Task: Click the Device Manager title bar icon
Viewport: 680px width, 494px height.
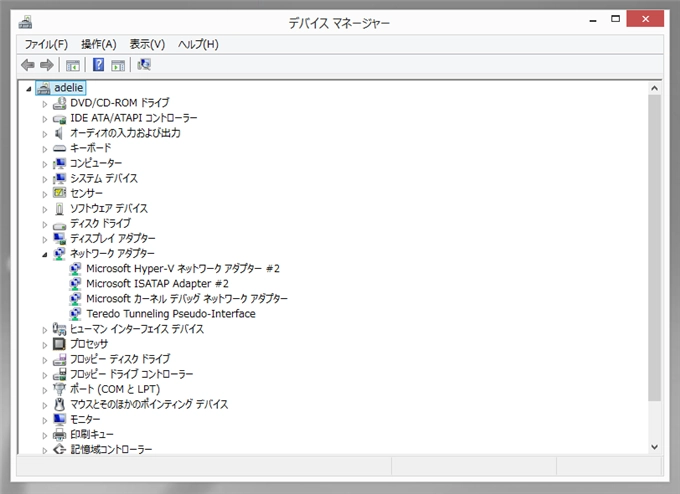Action: [x=26, y=21]
